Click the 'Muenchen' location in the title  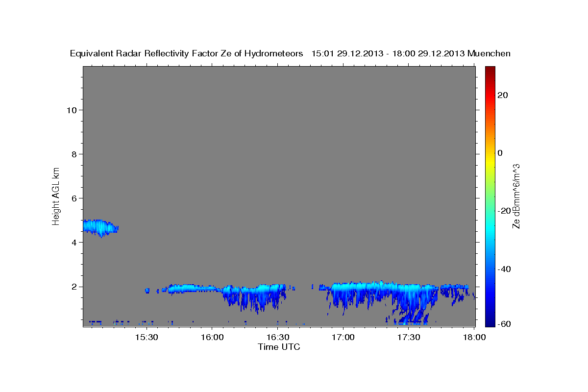pyautogui.click(x=489, y=53)
